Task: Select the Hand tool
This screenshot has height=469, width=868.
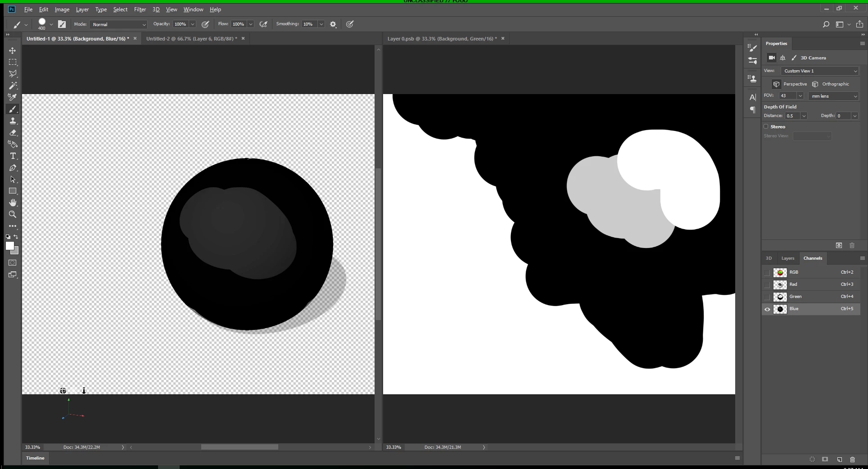Action: pos(13,203)
